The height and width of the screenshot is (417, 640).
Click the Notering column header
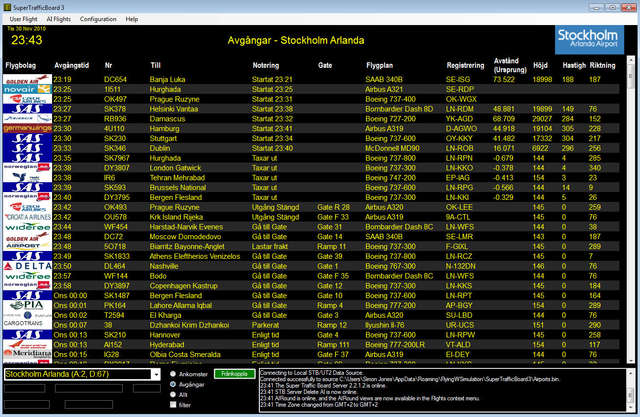coord(266,65)
